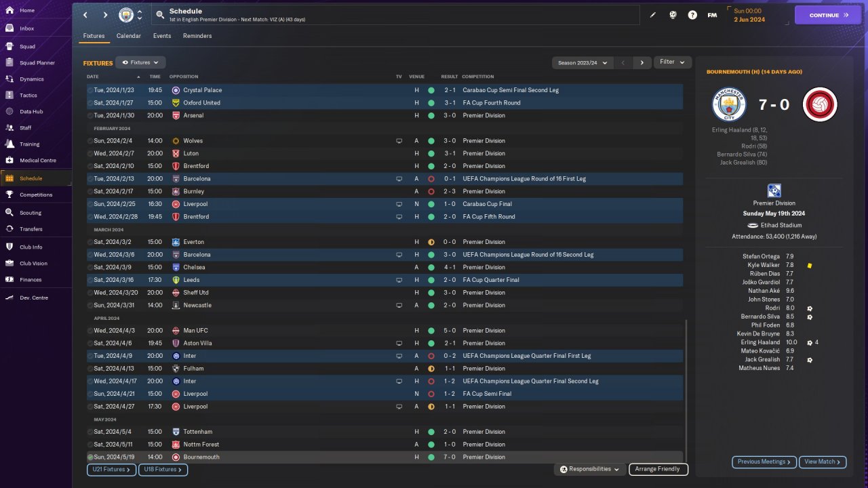Screen dimensions: 868x488
Task: Switch to the Events tab
Action: (162, 36)
